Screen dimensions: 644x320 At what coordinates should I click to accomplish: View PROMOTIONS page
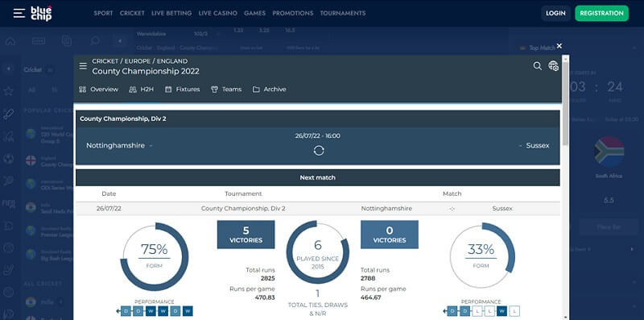[292, 13]
